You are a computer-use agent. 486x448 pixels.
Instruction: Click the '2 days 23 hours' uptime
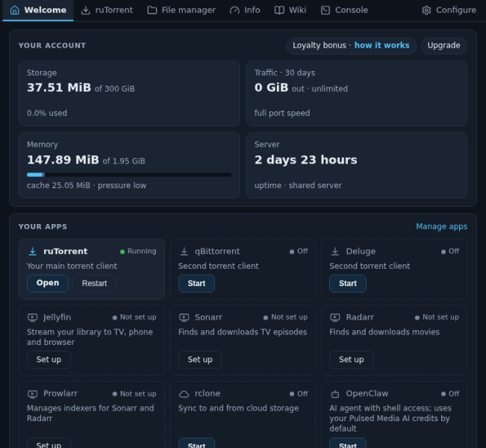pyautogui.click(x=305, y=160)
